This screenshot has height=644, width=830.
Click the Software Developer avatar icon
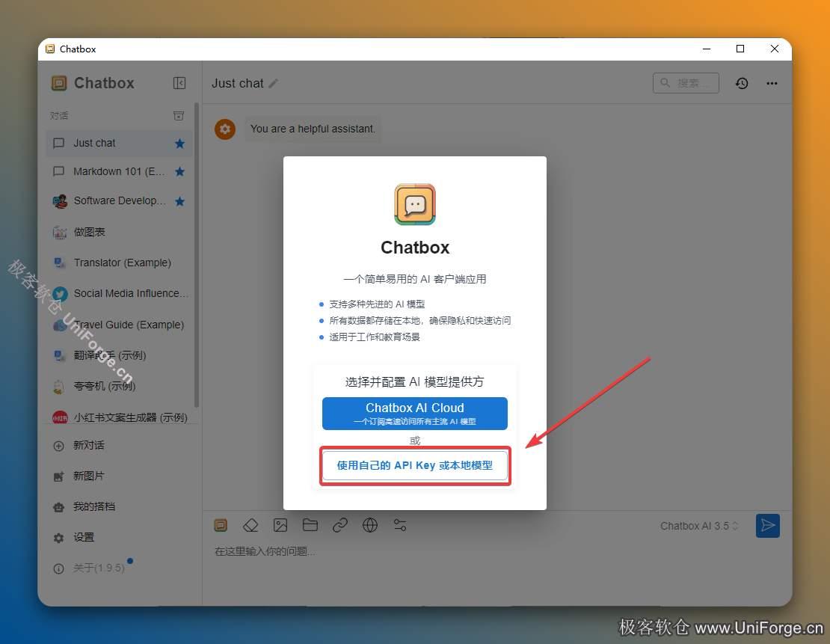click(x=60, y=201)
